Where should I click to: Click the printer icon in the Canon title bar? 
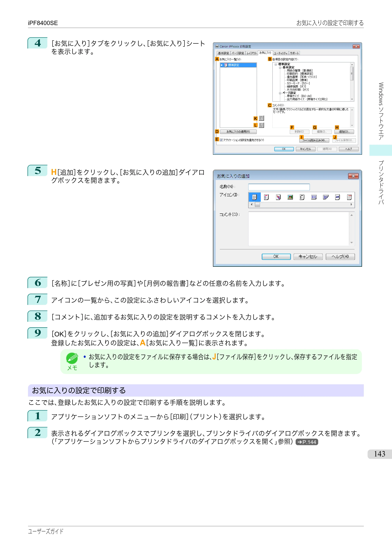click(217, 47)
